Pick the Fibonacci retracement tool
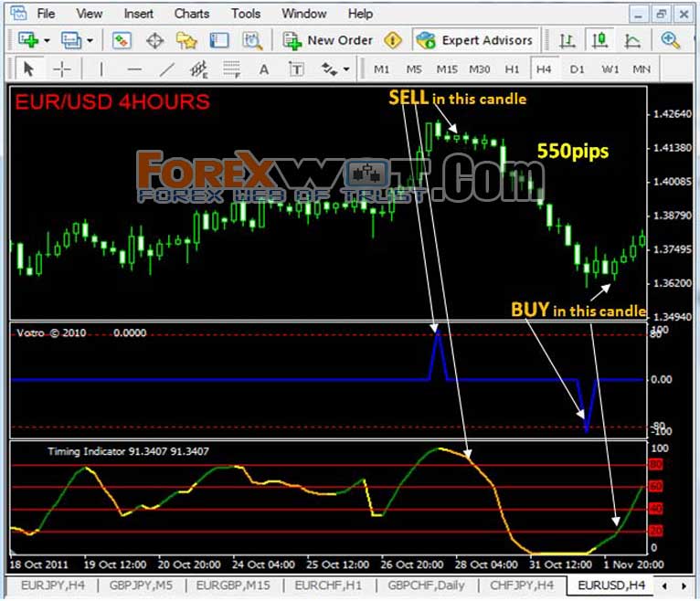The image size is (700, 601). click(x=232, y=69)
